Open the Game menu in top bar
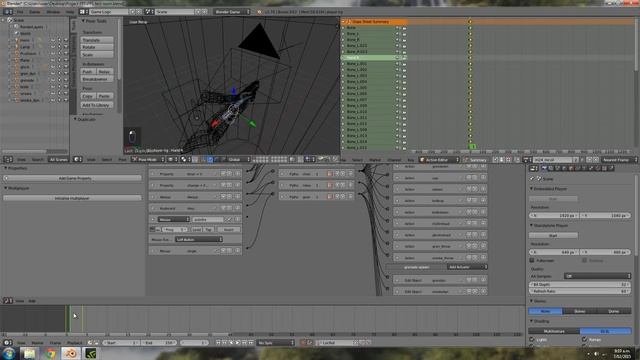Viewport: 640px width, 360px height. coord(35,12)
